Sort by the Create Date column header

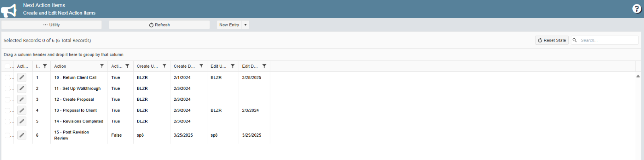[x=184, y=66]
